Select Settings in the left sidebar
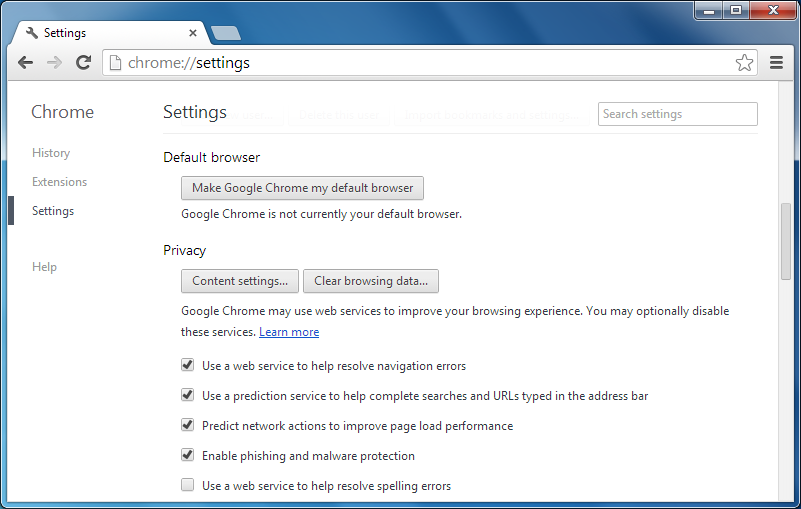Image resolution: width=801 pixels, height=509 pixels. pos(53,211)
